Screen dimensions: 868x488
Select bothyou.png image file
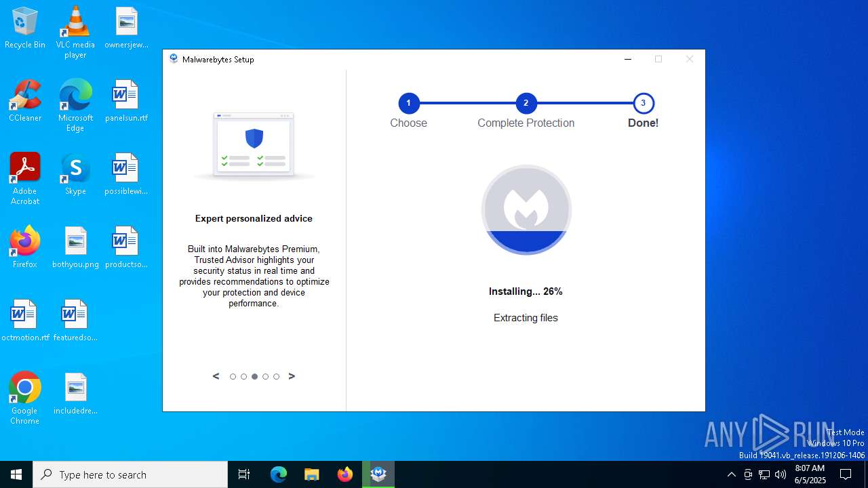pyautogui.click(x=75, y=247)
